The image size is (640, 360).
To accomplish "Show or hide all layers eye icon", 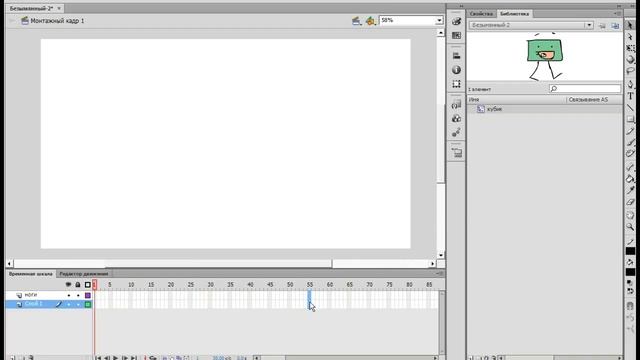I will (x=68, y=284).
